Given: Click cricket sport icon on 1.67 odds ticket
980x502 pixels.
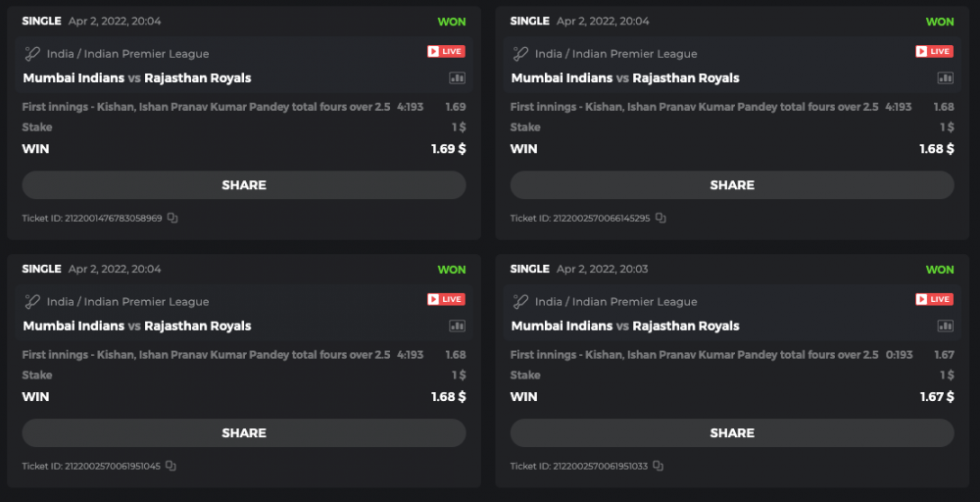Looking at the screenshot, I should 520,302.
